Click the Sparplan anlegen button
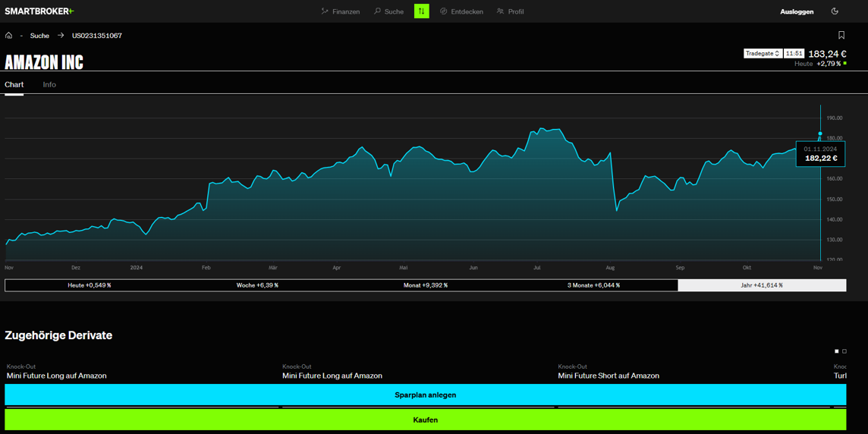This screenshot has height=434, width=868. coord(425,395)
